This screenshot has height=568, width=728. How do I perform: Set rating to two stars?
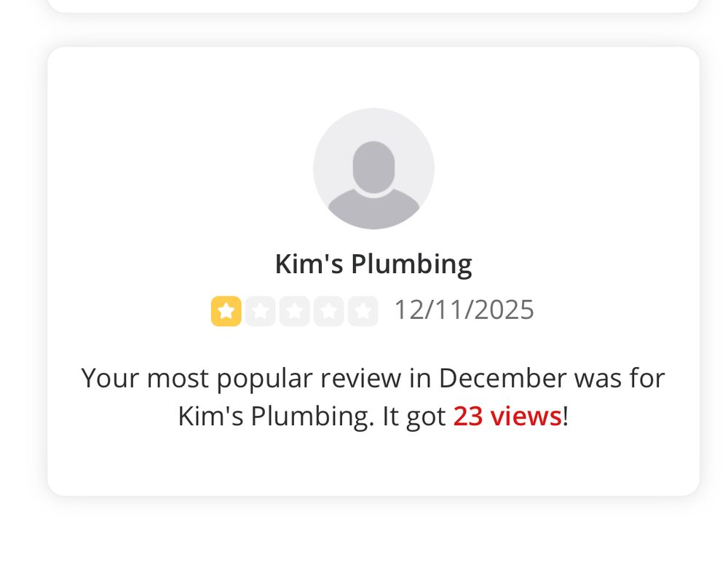click(260, 311)
